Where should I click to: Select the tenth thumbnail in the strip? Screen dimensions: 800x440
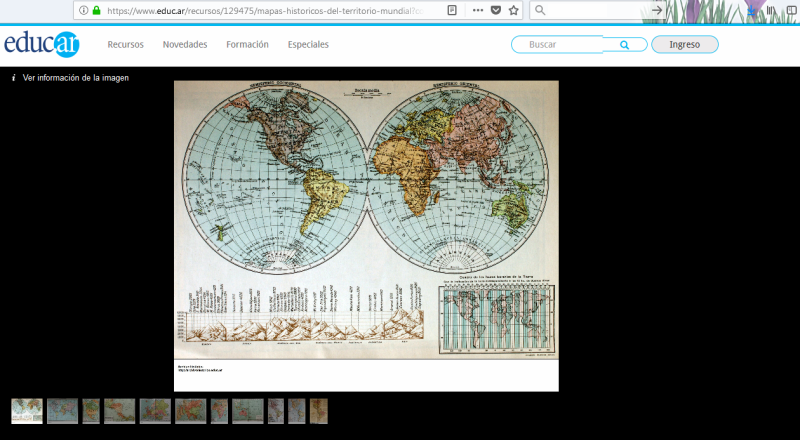[x=297, y=411]
